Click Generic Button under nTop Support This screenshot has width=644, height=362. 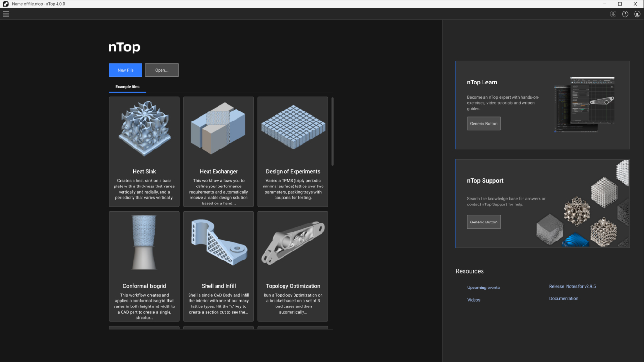(483, 222)
